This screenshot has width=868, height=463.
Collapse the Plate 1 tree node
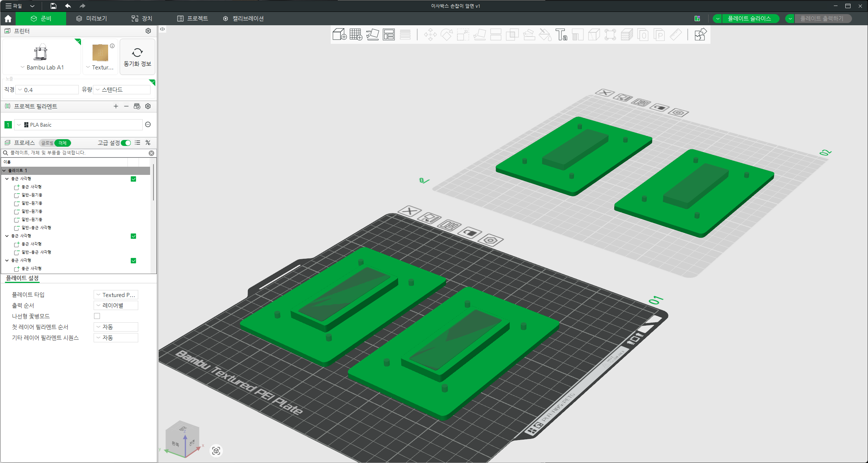(x=4, y=170)
